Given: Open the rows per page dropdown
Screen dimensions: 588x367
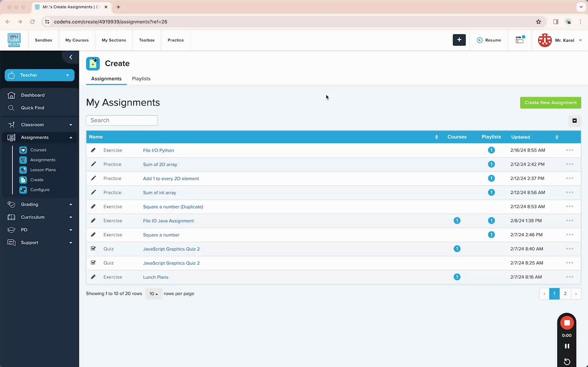Looking at the screenshot, I should tap(154, 294).
